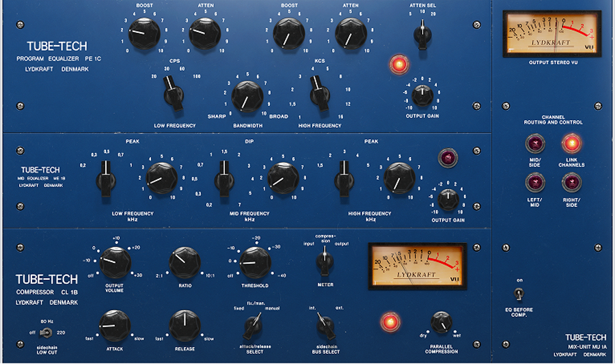Click the TUBE-TECH MU 1A logo text
This screenshot has height=364, width=615.
(x=586, y=337)
